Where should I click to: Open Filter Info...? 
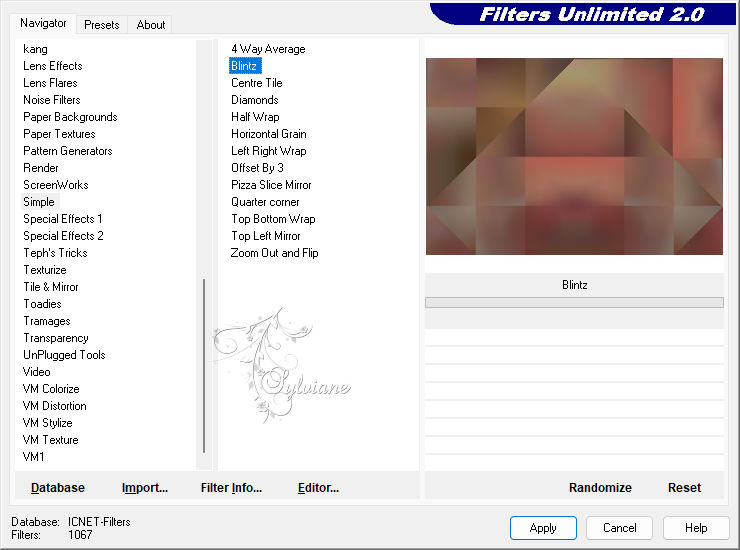231,487
